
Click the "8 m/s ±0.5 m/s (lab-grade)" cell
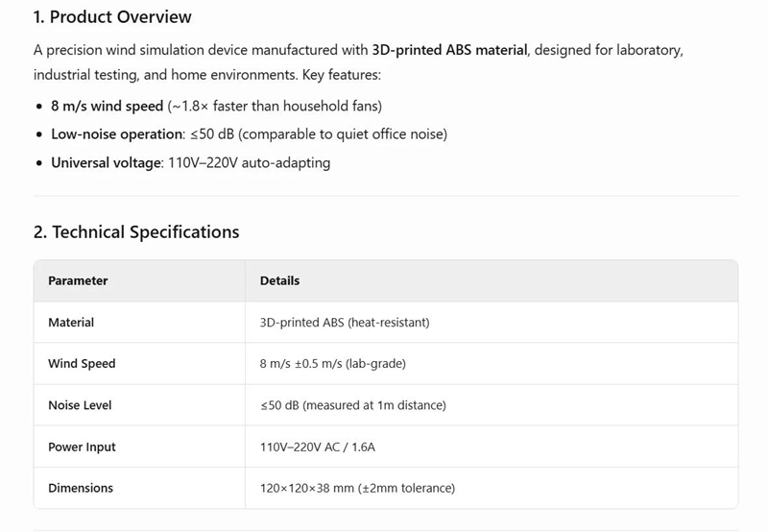[334, 364]
